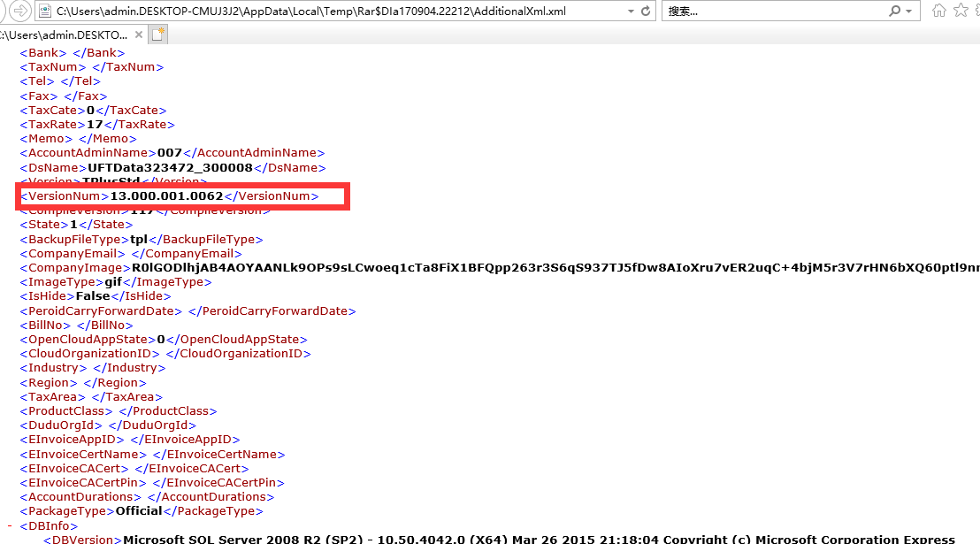Viewport: 980px width, 544px height.
Task: Select the TaxRate value 17
Action: tap(95, 125)
